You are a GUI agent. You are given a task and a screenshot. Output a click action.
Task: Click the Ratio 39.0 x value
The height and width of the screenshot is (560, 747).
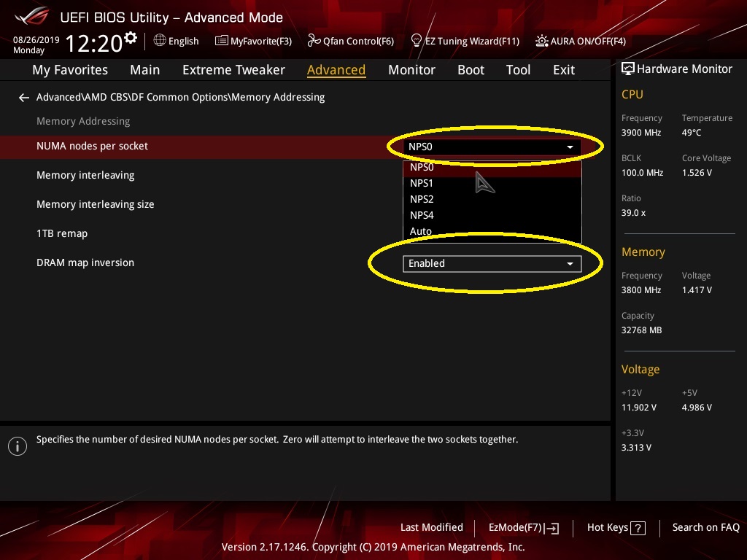pyautogui.click(x=633, y=214)
